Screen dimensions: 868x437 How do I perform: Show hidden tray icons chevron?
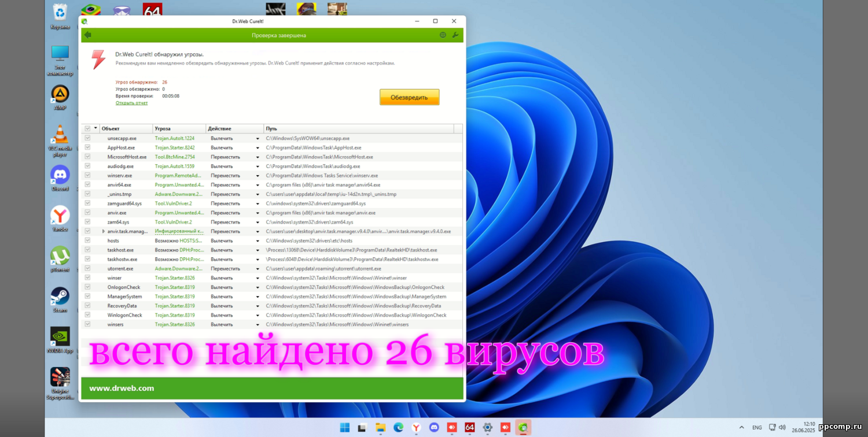741,428
